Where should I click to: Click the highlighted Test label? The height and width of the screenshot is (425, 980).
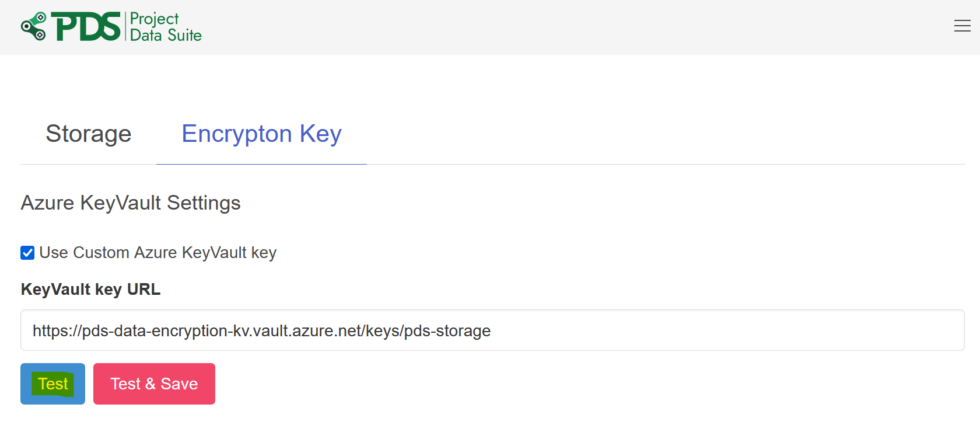pyautogui.click(x=52, y=384)
